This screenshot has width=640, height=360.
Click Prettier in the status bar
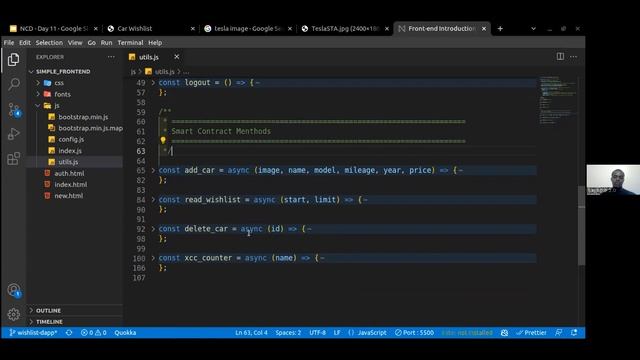(x=531, y=333)
